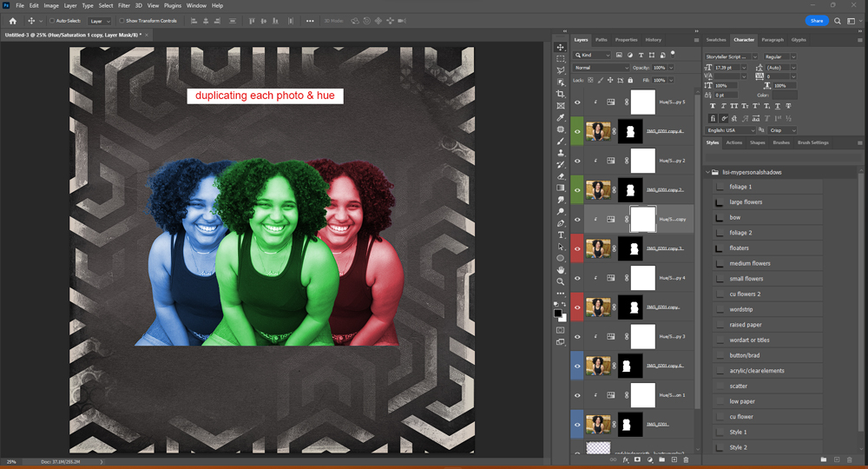
Task: Open the Opacity slider dropdown arrow
Action: point(672,68)
